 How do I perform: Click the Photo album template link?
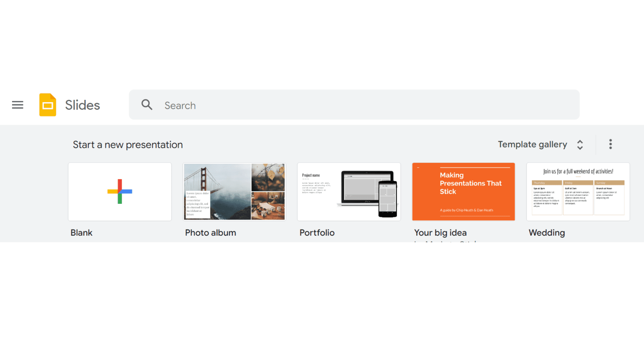(x=234, y=191)
